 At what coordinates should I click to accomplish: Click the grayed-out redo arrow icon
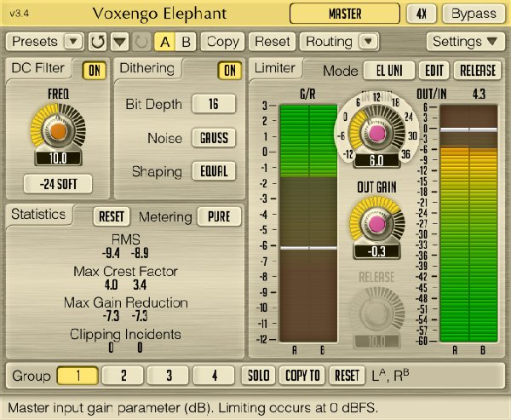coord(141,42)
